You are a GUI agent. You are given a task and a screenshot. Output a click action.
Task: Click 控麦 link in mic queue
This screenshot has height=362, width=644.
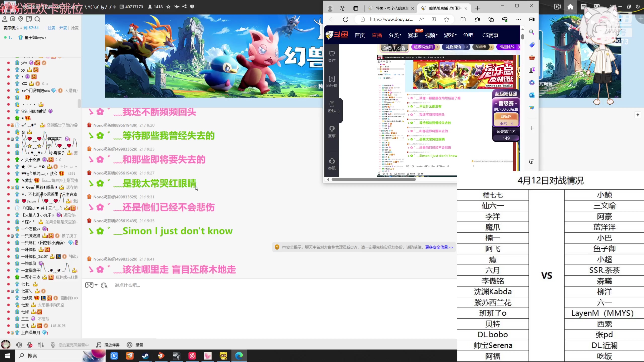click(51, 28)
